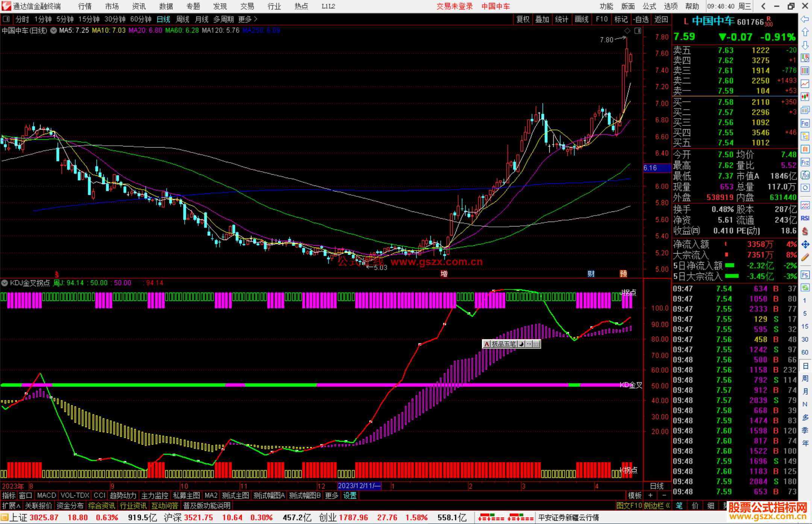Image resolution: width=812 pixels, height=524 pixels.
Task: Toggle the main chart MA indicator circle
Action: [54, 30]
